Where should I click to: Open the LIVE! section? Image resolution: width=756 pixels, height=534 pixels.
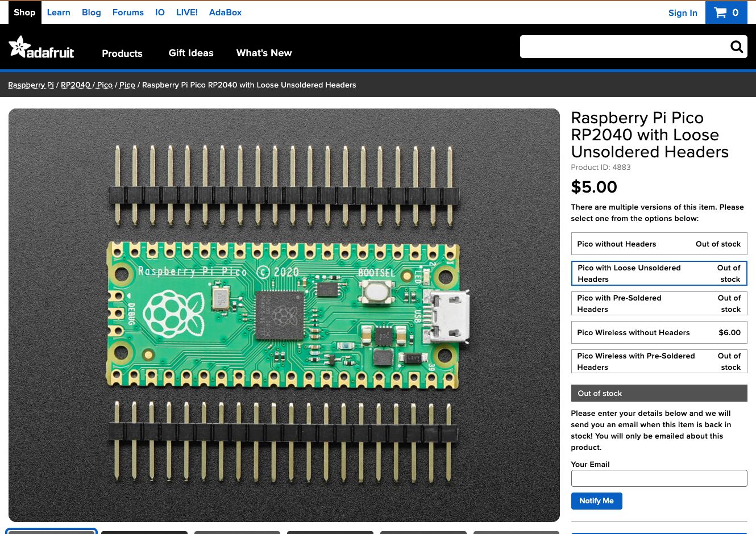tap(187, 12)
